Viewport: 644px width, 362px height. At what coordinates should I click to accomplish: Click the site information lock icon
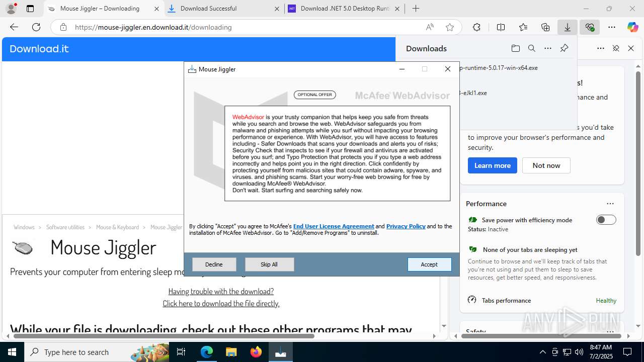[63, 27]
